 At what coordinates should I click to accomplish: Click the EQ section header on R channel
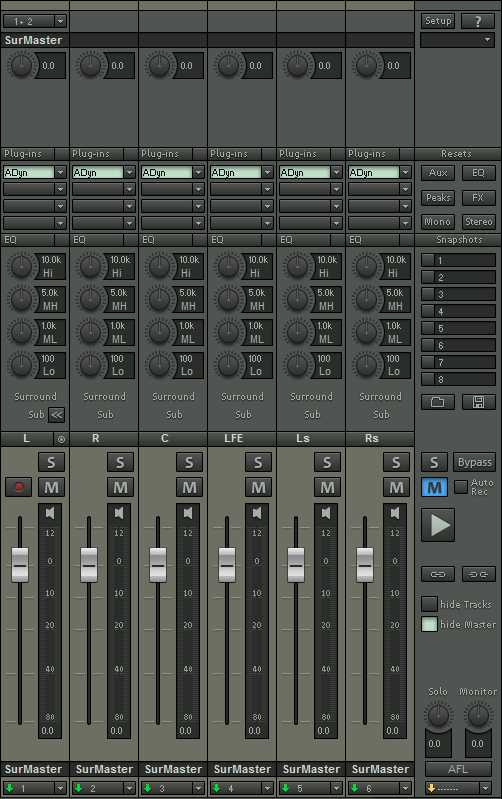97,239
